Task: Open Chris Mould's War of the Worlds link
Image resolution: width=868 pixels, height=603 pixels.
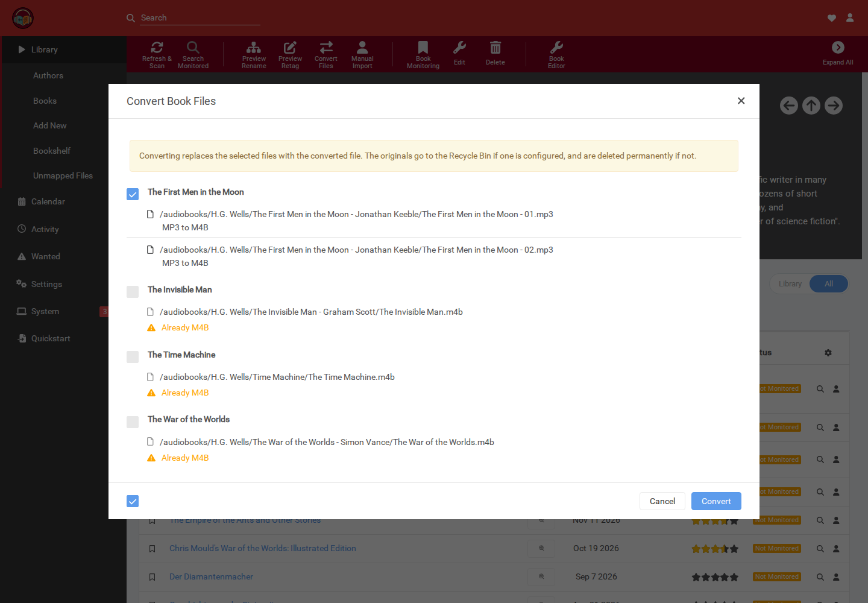Action: (x=263, y=549)
